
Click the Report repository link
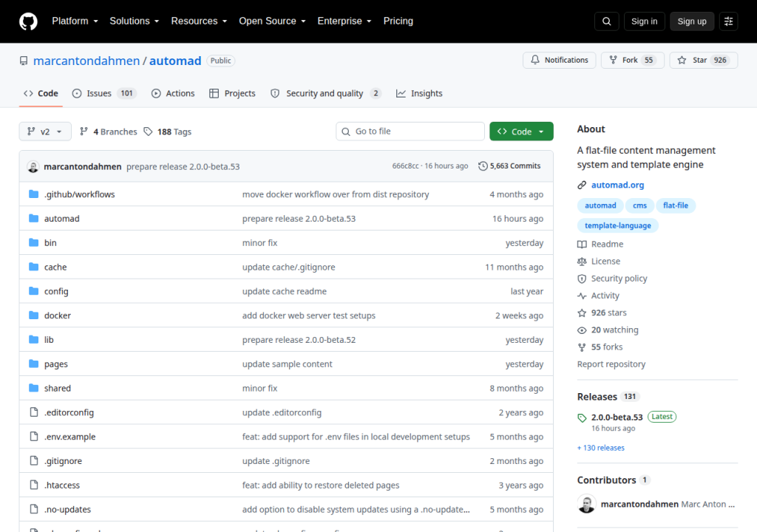click(611, 364)
